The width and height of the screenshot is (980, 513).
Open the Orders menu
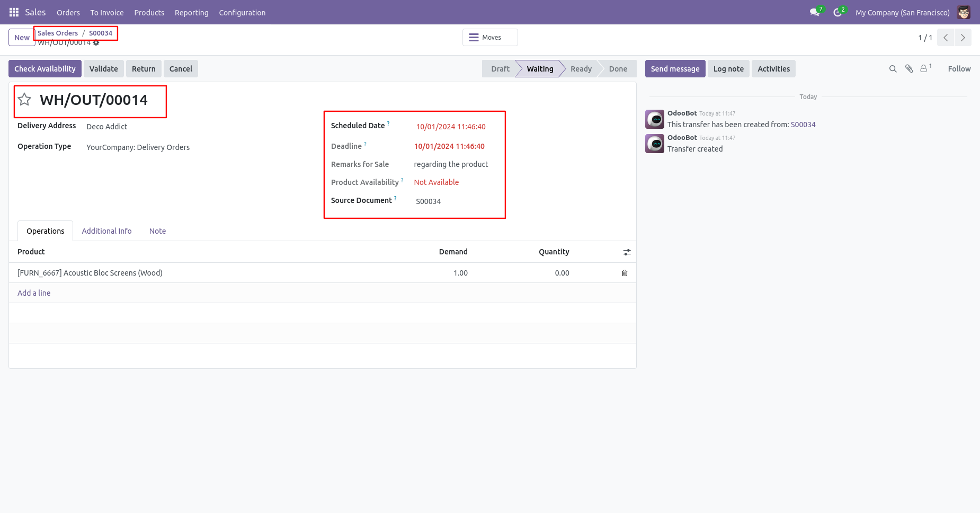tap(68, 13)
